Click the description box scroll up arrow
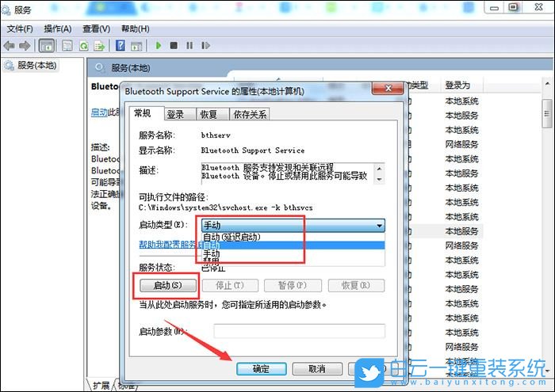This screenshot has width=555, height=392. pos(380,168)
